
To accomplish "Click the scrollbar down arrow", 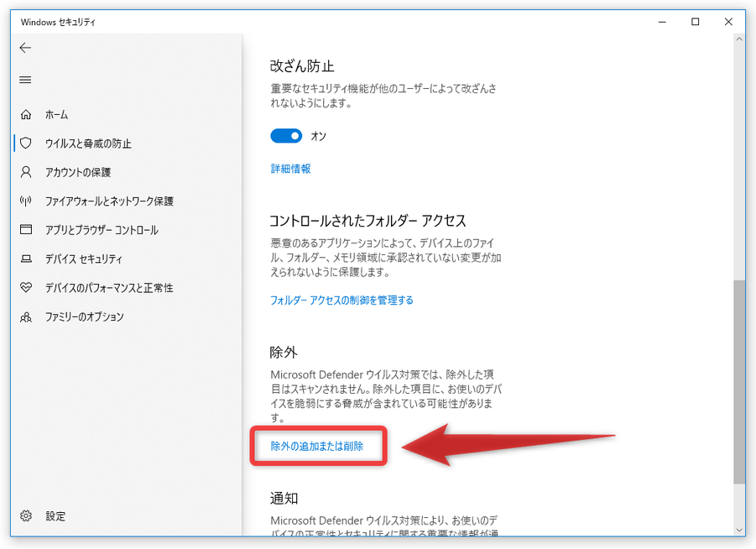I will 739,530.
